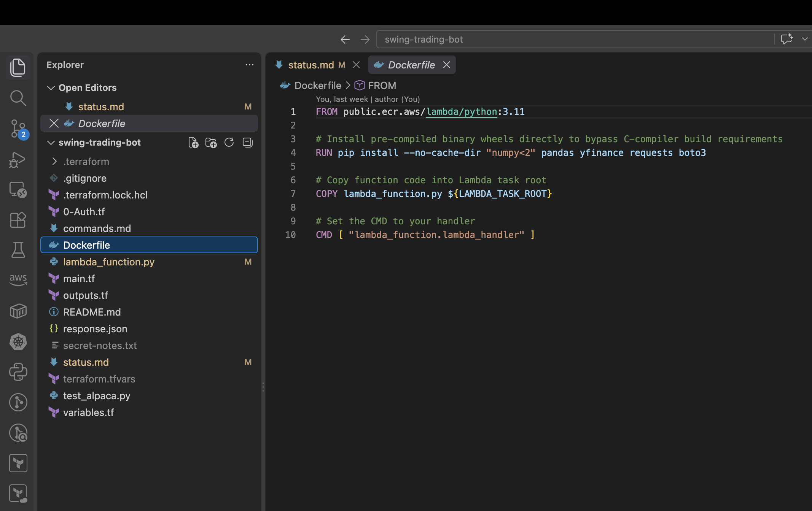This screenshot has width=812, height=511.
Task: Open response.json in the file tree
Action: tap(149, 329)
